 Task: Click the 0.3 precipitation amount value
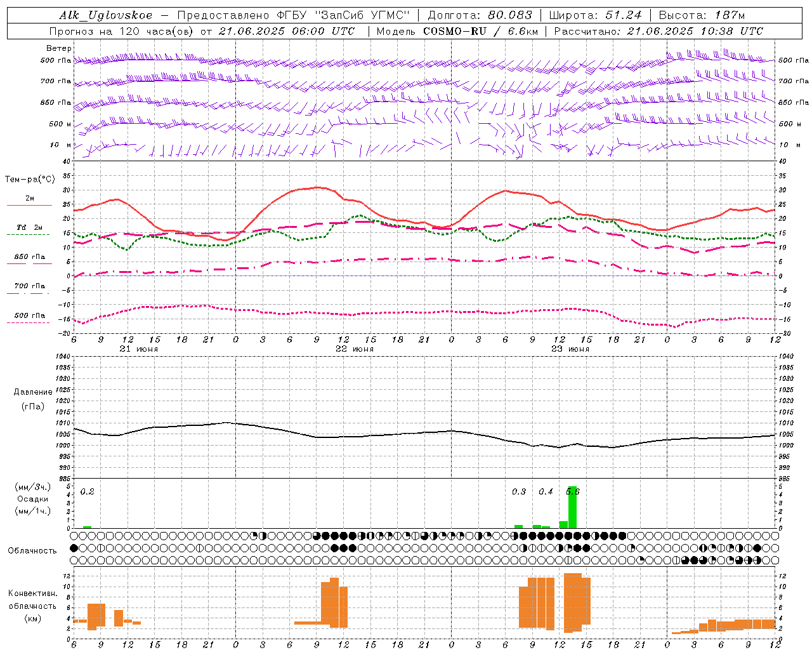[x=519, y=491]
